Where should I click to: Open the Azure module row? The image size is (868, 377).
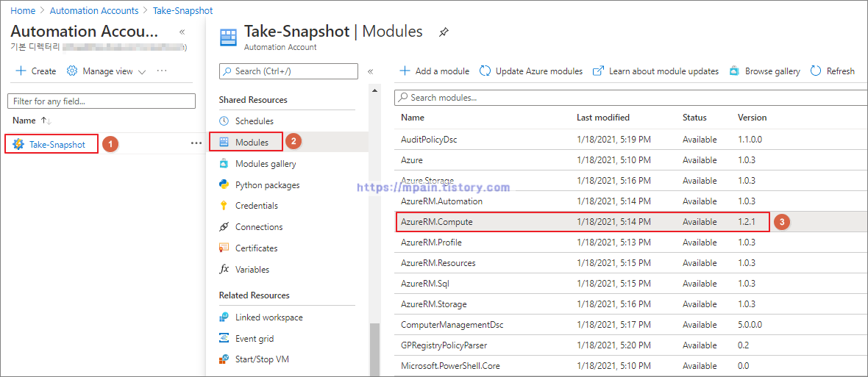pos(630,159)
